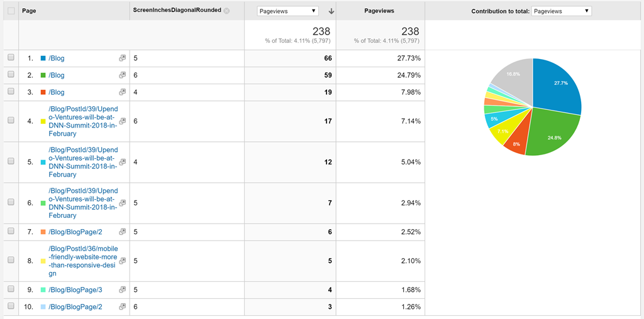This screenshot has height=319, width=644.
Task: Open the /Blog/BlogPage/3 page link
Action: click(x=75, y=290)
